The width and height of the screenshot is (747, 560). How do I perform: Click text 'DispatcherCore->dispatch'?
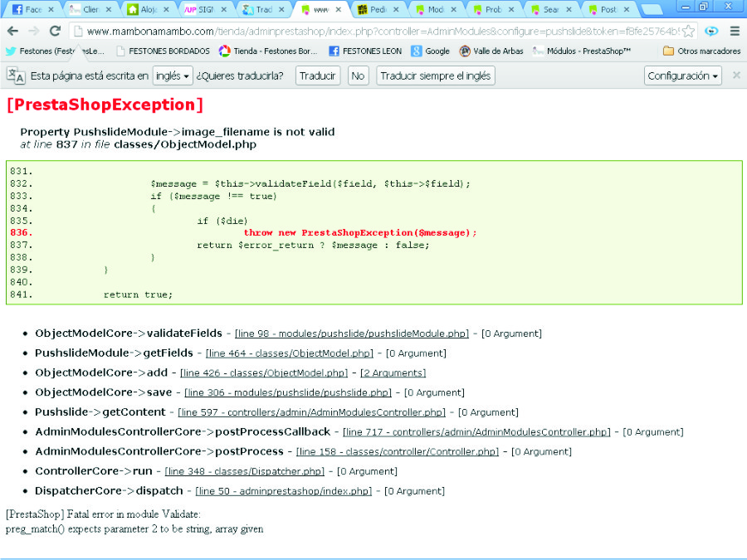click(109, 490)
